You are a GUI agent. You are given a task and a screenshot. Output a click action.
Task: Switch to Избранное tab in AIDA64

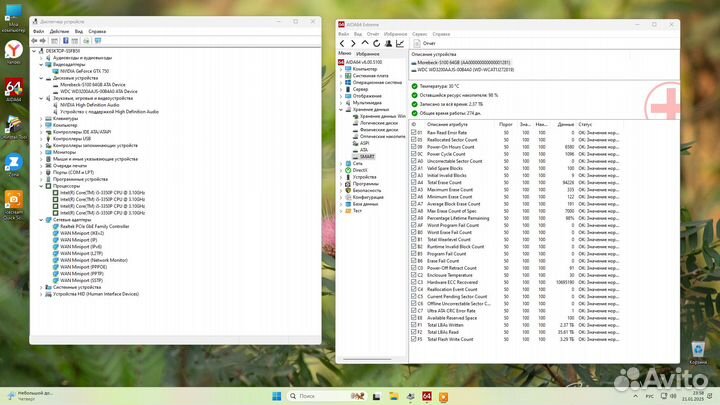368,54
